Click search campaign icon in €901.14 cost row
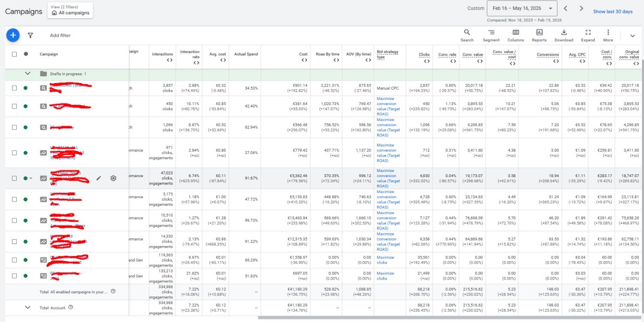The width and height of the screenshot is (644, 322). coord(43,88)
